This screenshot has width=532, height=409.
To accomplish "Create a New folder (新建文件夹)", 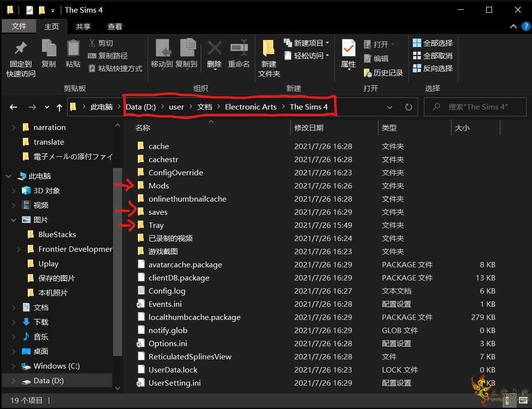I will (x=269, y=58).
